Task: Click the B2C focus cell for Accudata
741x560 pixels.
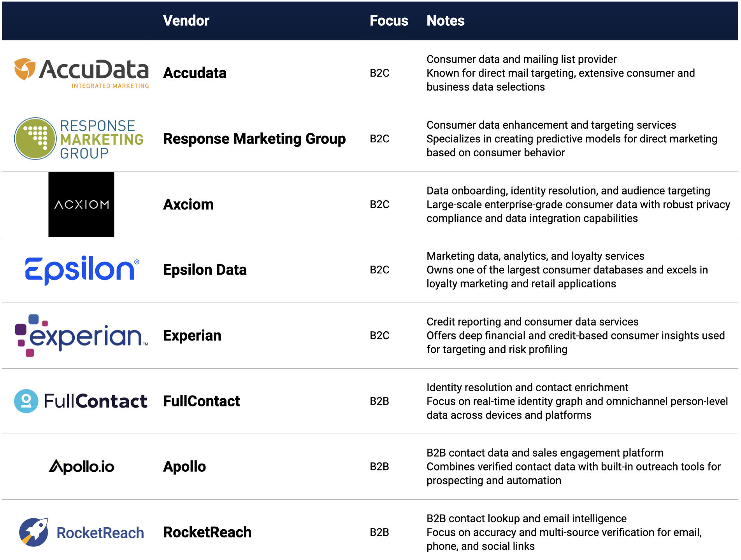Action: tap(379, 73)
